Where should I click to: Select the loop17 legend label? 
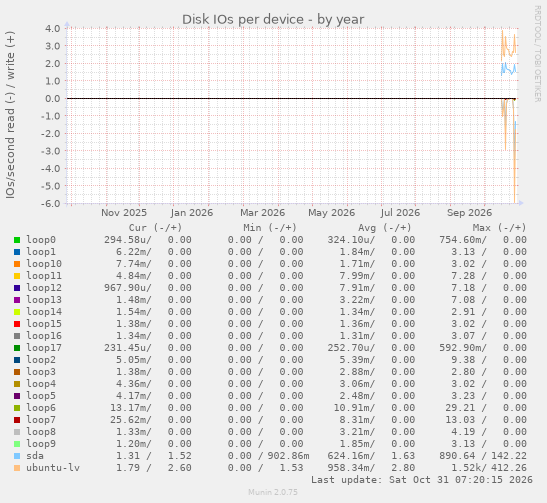[x=44, y=348]
